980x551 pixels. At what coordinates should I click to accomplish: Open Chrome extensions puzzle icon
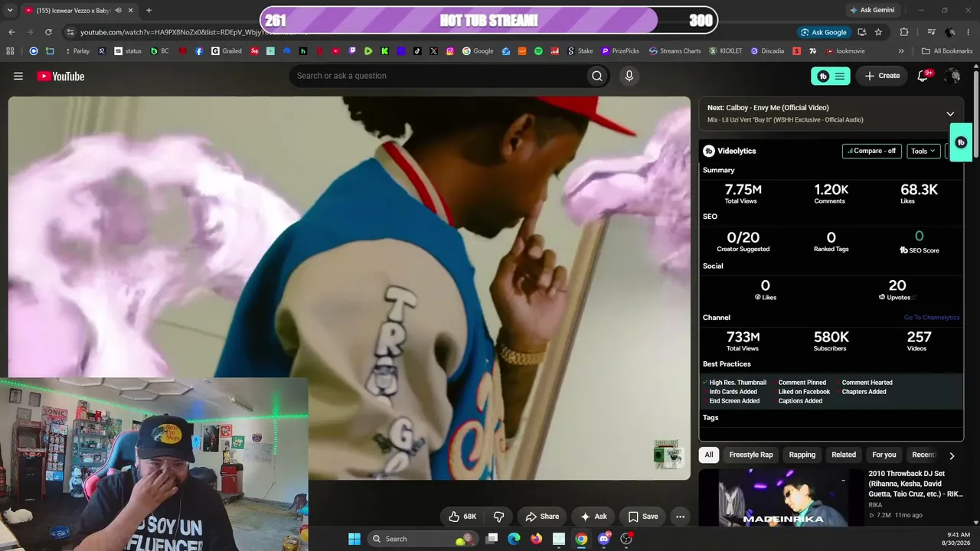tap(904, 32)
